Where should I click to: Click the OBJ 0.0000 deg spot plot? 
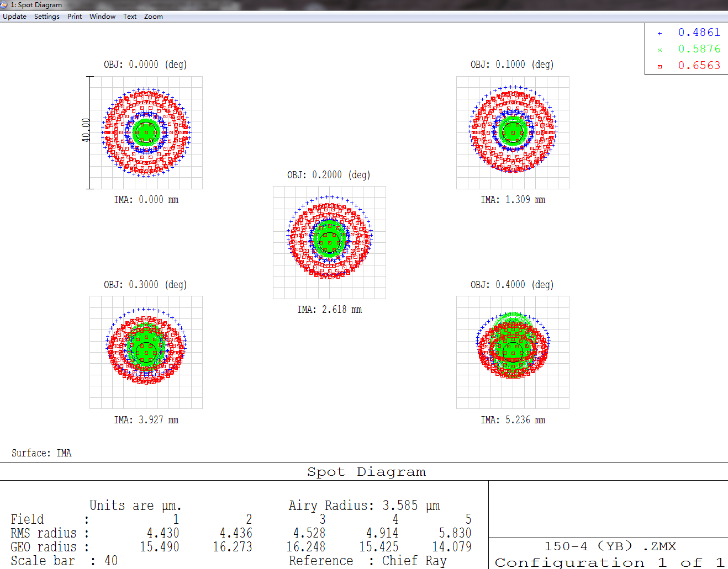pyautogui.click(x=146, y=132)
